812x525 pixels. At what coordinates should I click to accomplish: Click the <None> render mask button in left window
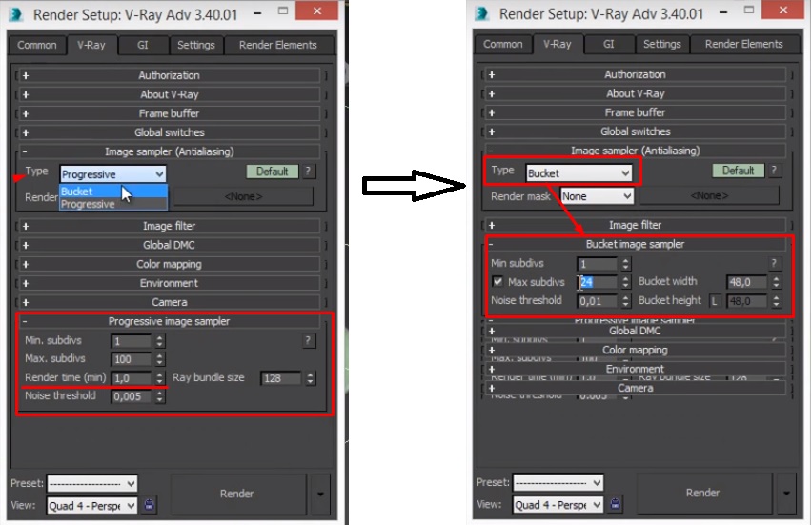(243, 196)
